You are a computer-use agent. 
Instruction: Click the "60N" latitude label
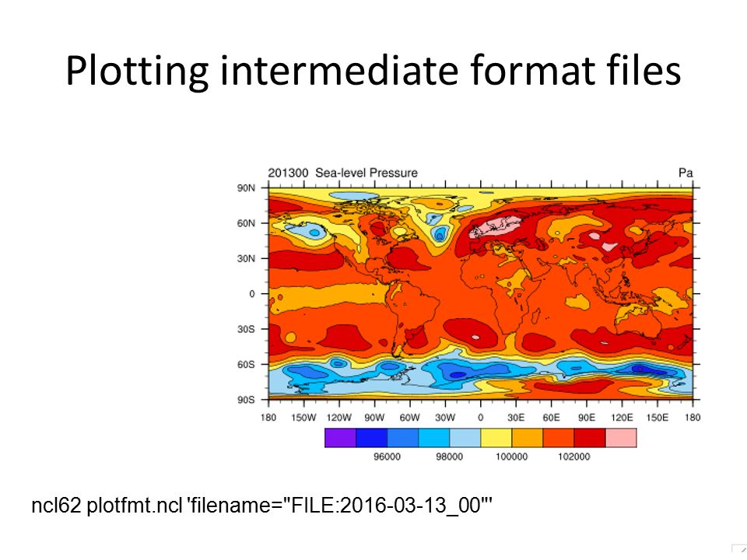(x=246, y=223)
